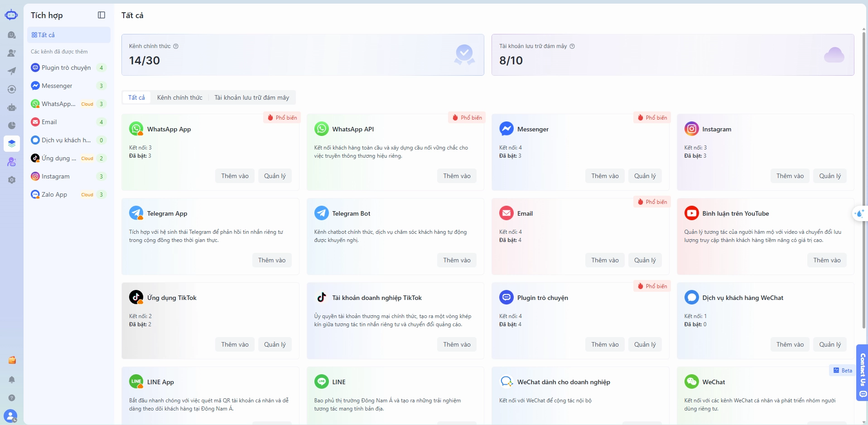Click the Messenger card icon
The height and width of the screenshot is (425, 868).
pyautogui.click(x=506, y=129)
